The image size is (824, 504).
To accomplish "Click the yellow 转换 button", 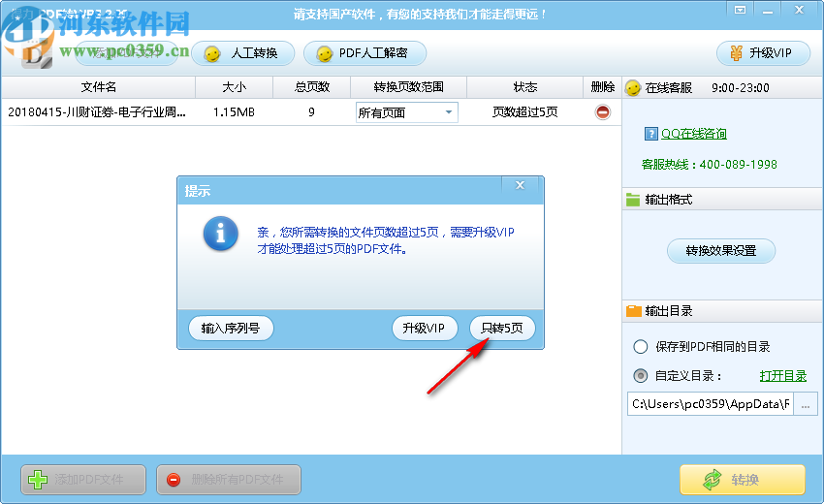I will click(743, 480).
